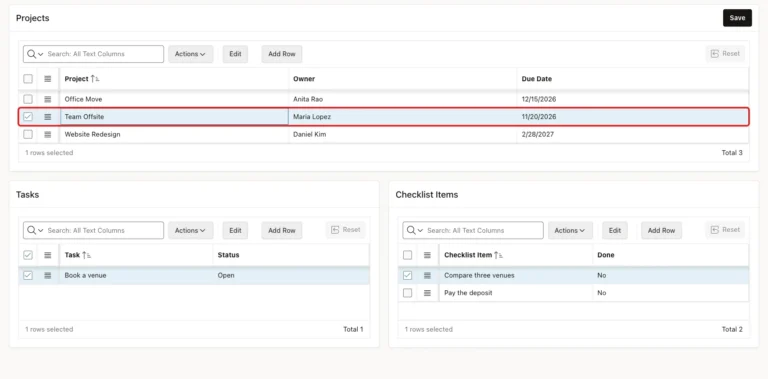Image resolution: width=768 pixels, height=379 pixels.
Task: Click the No cell for Compare three venues
Action: (x=671, y=275)
